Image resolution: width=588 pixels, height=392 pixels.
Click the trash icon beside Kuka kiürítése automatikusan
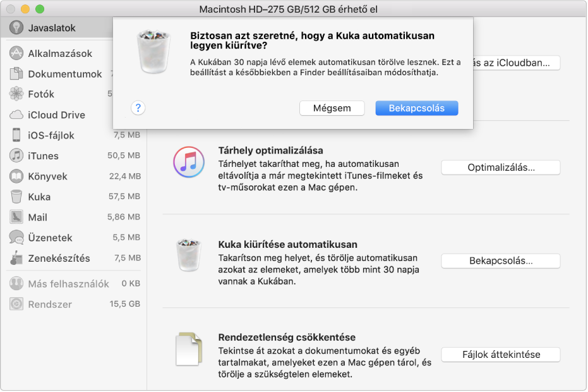click(189, 255)
